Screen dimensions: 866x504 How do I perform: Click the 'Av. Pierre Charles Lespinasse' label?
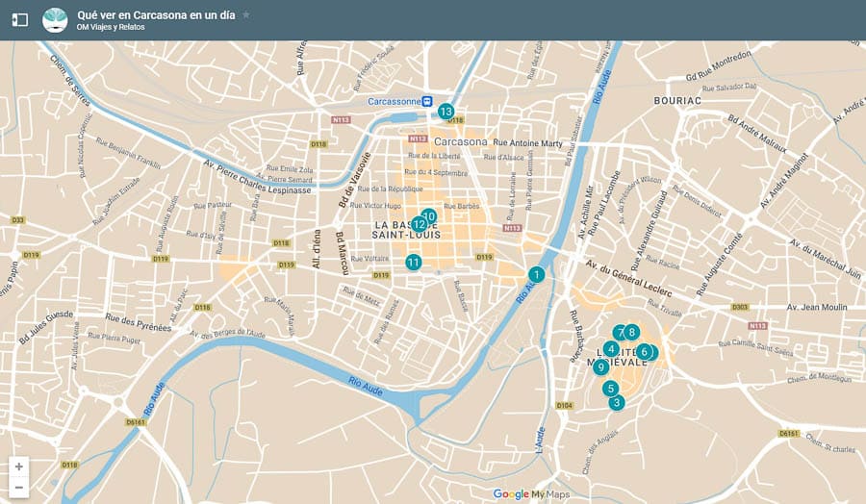tap(257, 177)
